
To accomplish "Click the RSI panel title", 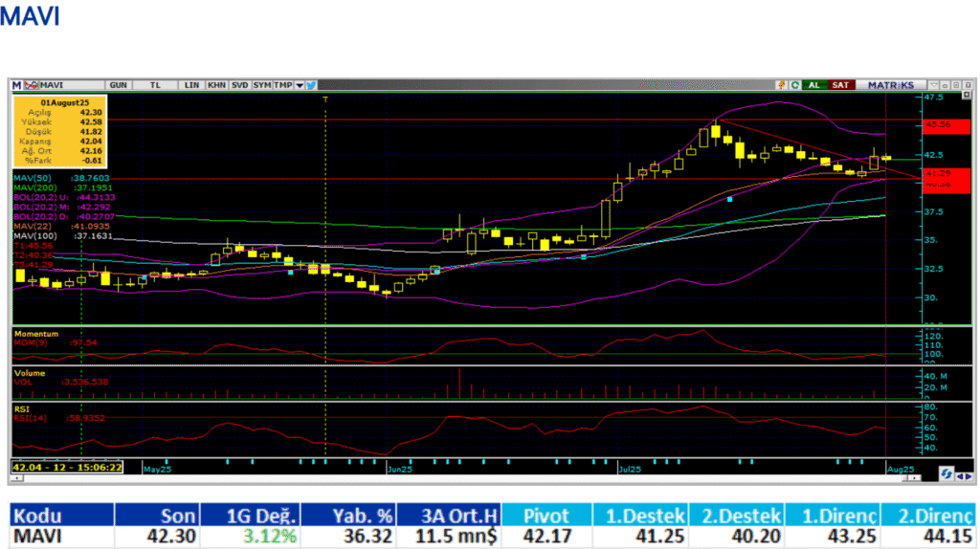I will [22, 409].
